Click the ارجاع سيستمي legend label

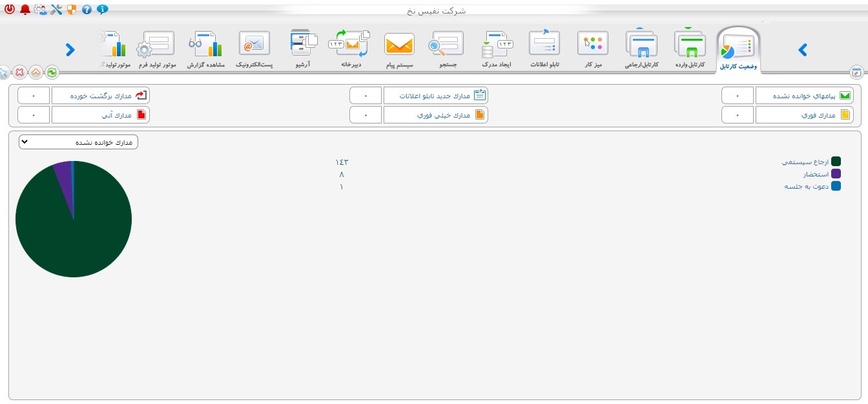[x=805, y=162]
